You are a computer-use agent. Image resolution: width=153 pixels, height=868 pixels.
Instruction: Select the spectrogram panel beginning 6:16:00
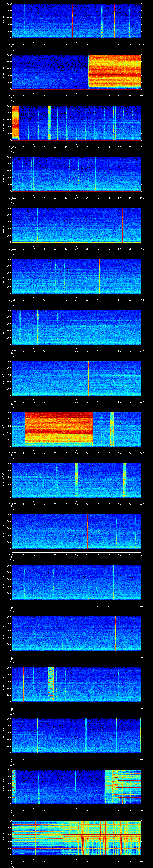(x=76, y=429)
